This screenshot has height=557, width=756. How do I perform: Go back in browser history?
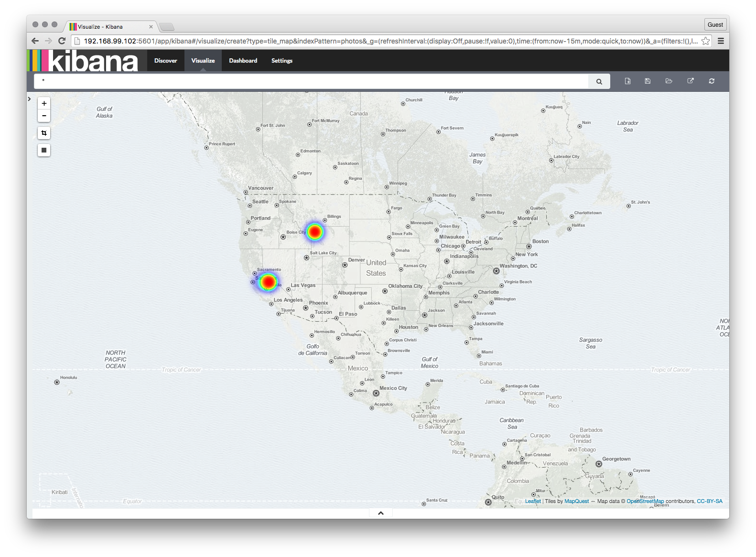click(35, 41)
